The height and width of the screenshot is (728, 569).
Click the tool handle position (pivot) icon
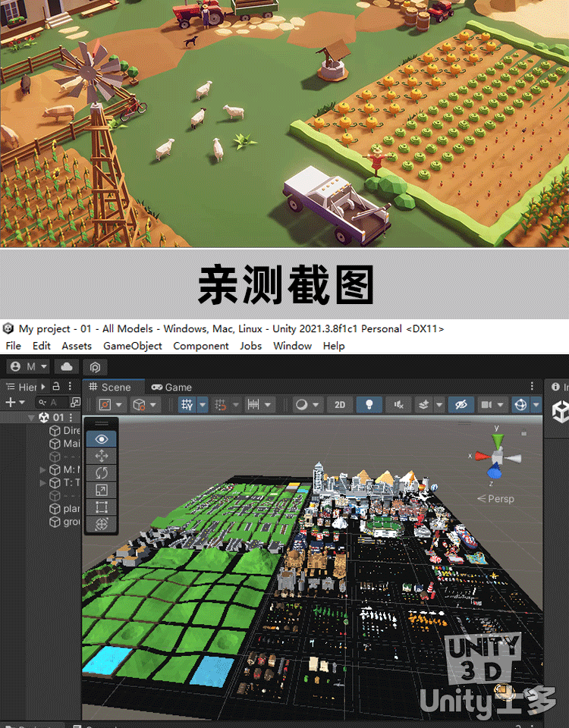105,405
